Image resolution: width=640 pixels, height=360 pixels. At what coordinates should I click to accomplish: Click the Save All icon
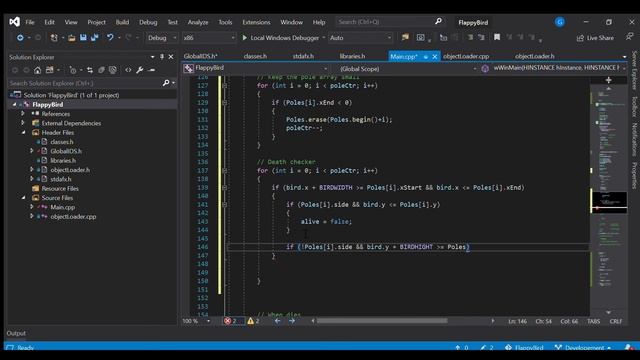95,38
